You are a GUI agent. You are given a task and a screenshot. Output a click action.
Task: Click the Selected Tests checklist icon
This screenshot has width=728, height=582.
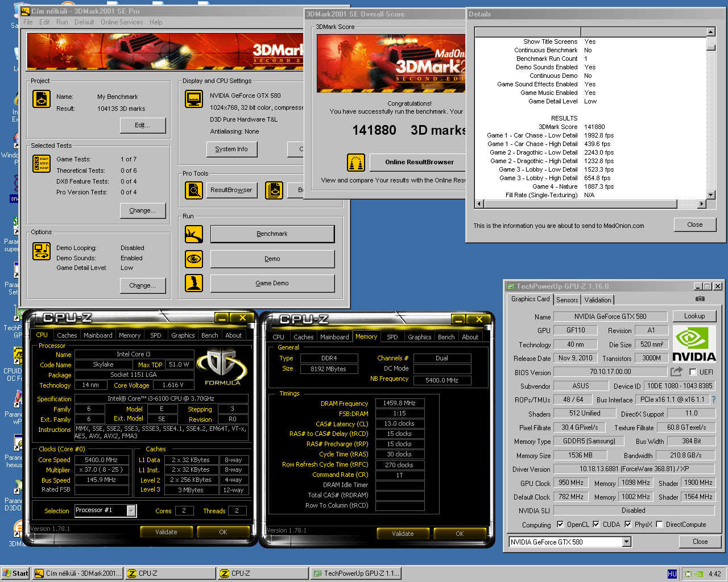coord(42,164)
